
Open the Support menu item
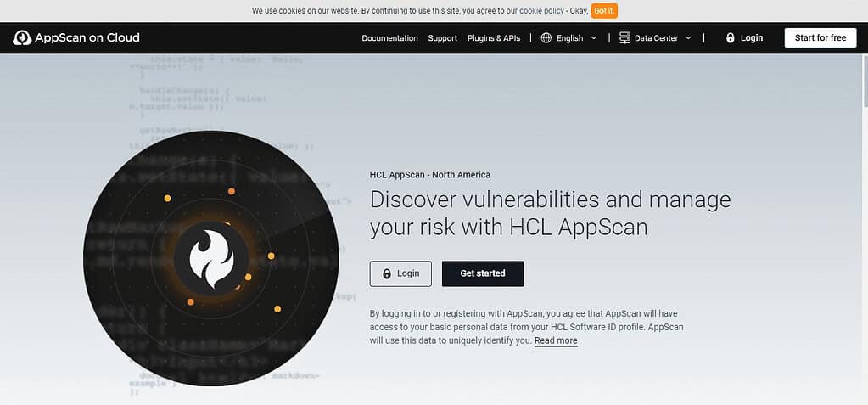[x=442, y=38]
